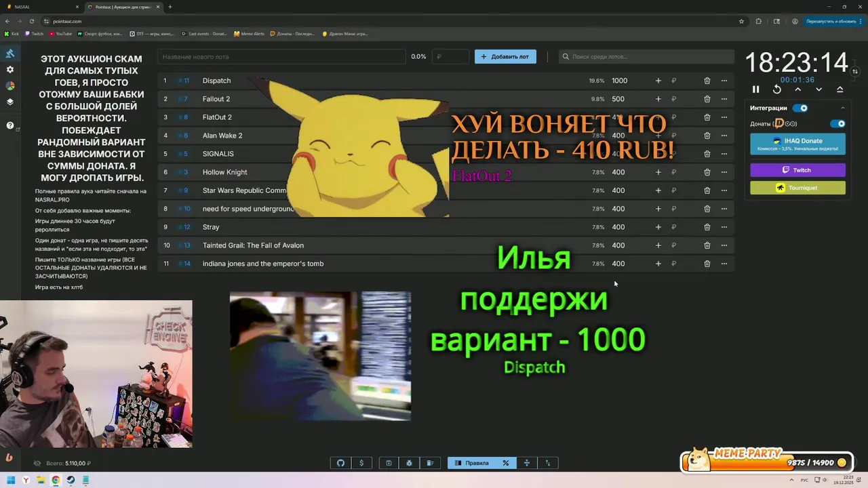The image size is (868, 488).
Task: Click swap arrows icon beside timer
Action: pos(855,71)
